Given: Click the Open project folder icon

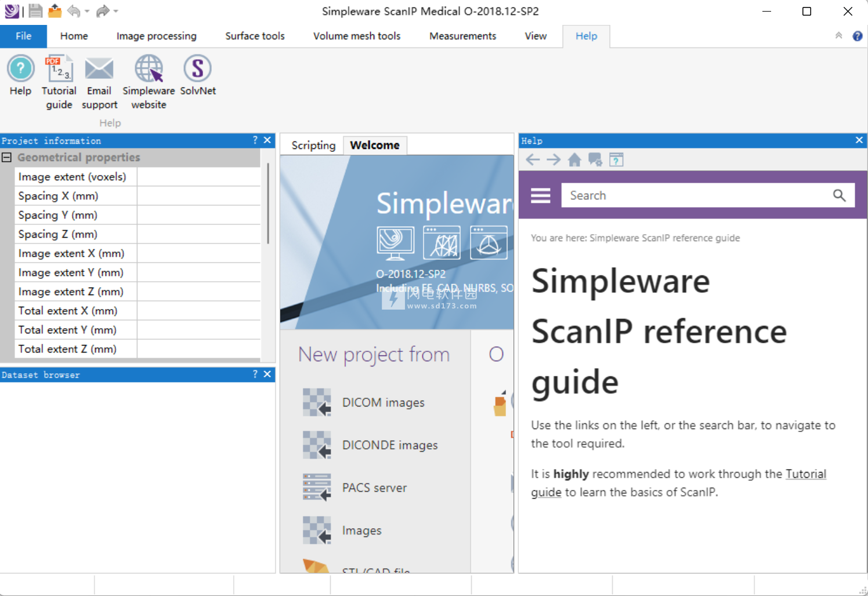Looking at the screenshot, I should pyautogui.click(x=55, y=10).
